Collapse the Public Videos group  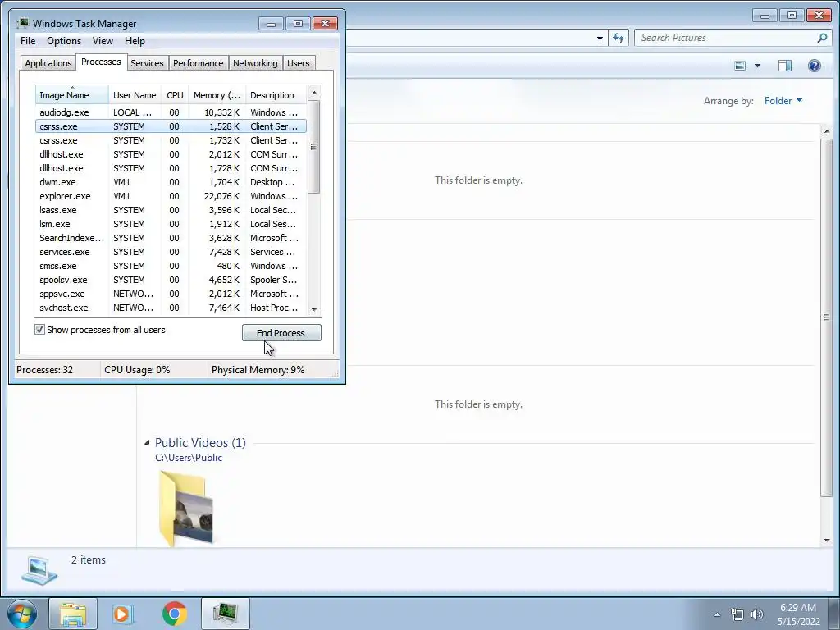pos(147,442)
